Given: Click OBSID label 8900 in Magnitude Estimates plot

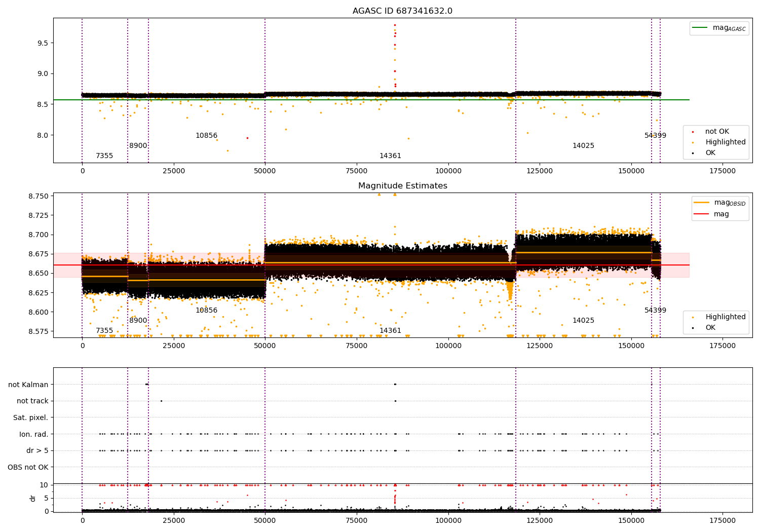Looking at the screenshot, I should tap(138, 320).
